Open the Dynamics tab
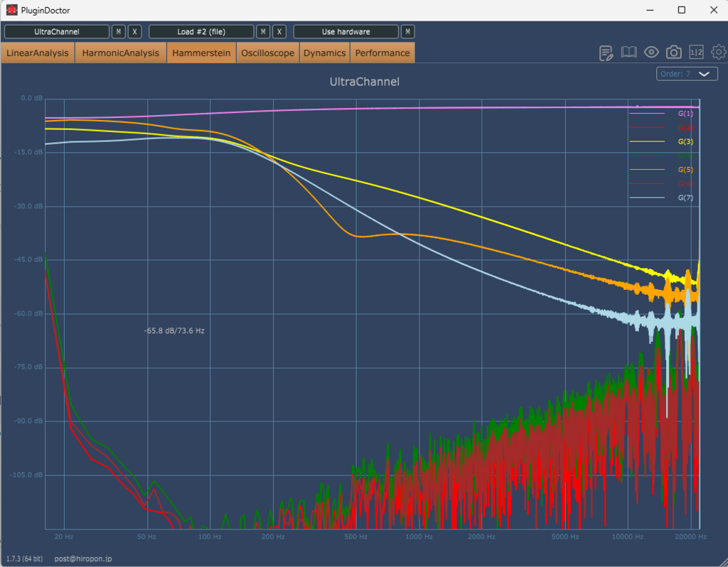728x567 pixels. [x=324, y=53]
